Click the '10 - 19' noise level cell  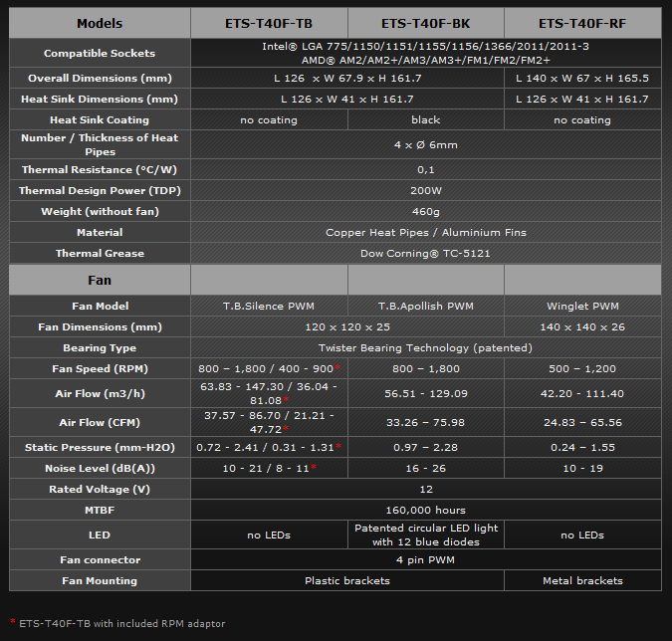[582, 469]
